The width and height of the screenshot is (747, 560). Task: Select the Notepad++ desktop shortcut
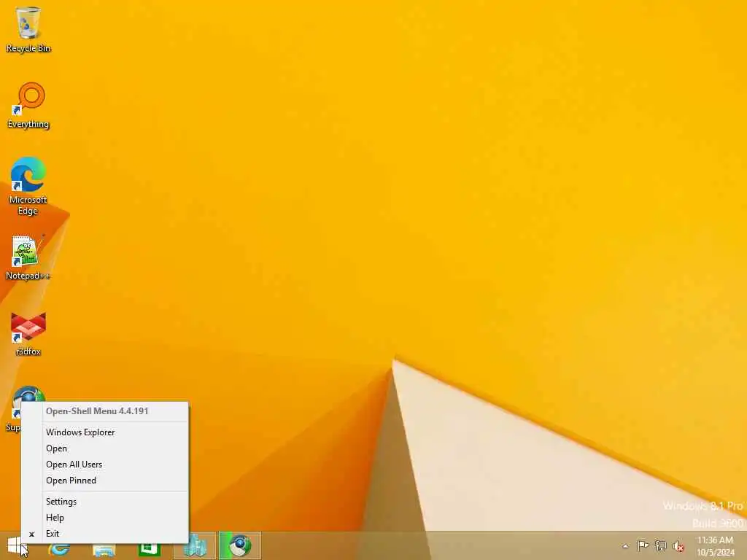point(28,257)
